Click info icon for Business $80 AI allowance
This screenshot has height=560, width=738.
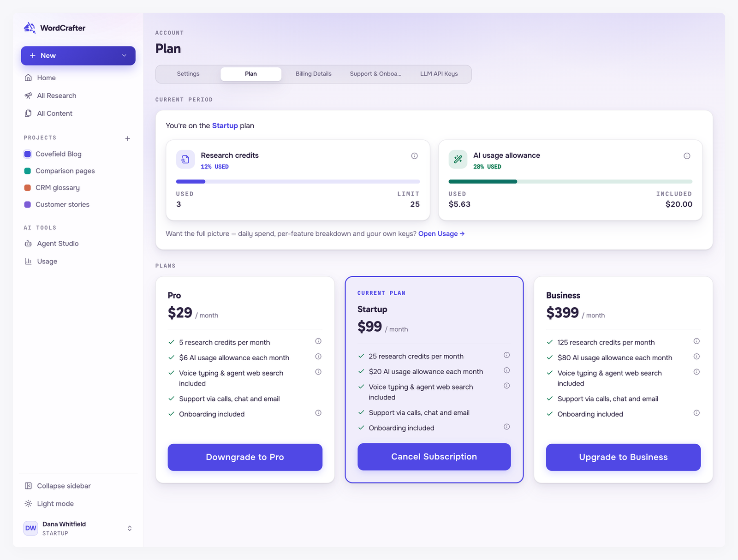click(x=696, y=357)
